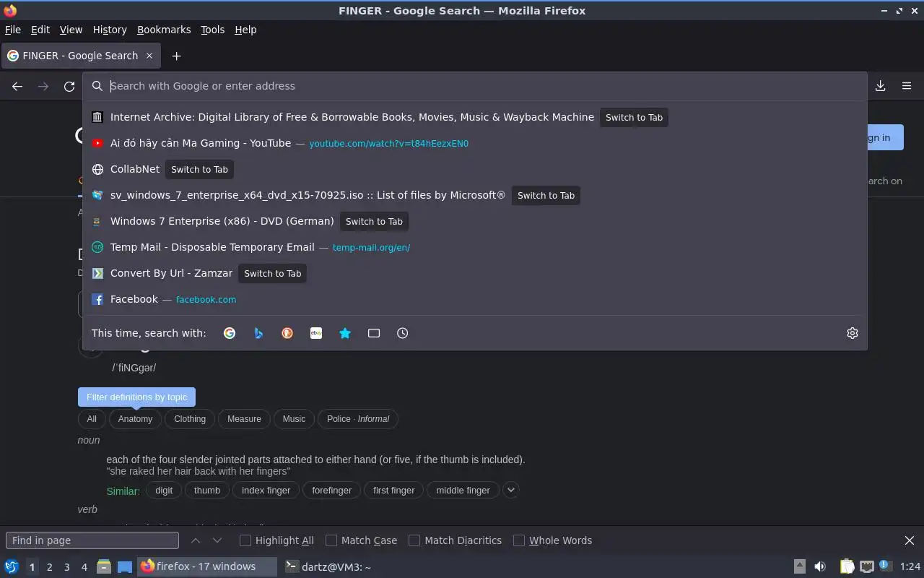Open the Tools menu

[x=213, y=30]
